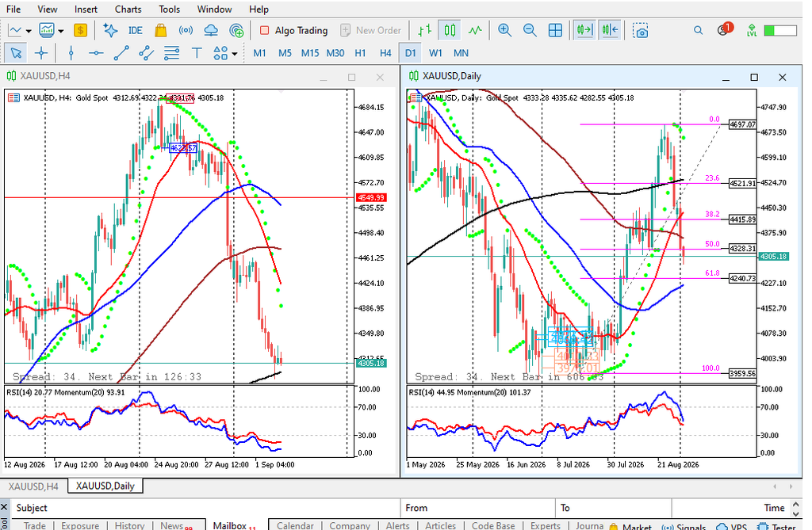Zoom out on the chart
This screenshot has width=812, height=530.
point(530,31)
